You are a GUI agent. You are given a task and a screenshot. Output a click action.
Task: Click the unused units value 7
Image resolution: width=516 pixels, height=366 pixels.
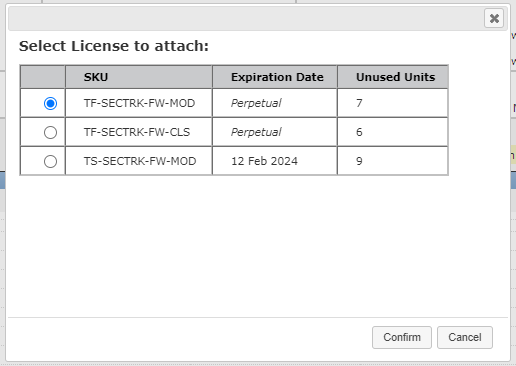click(x=359, y=103)
